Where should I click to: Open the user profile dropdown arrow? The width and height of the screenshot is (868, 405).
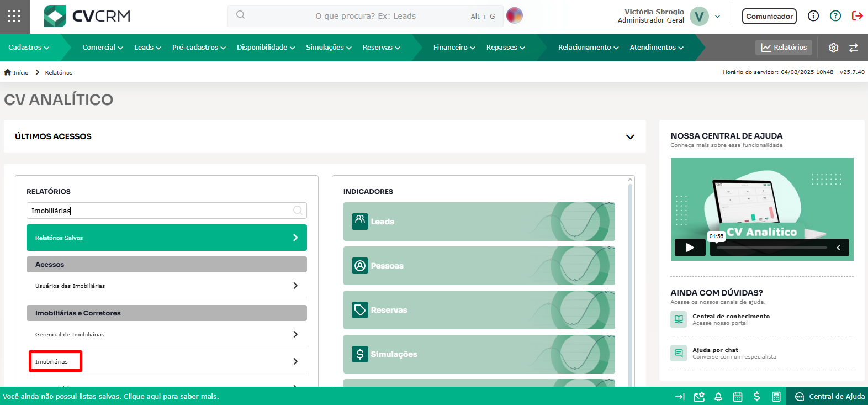point(717,17)
